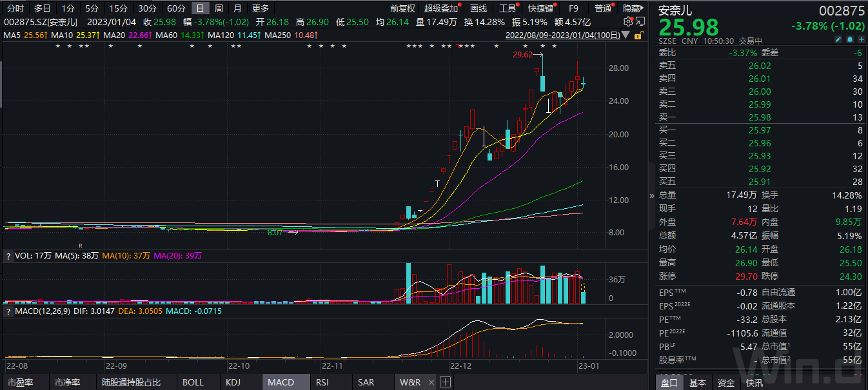868x390 pixels.
Task: Select the BOLL indicator tab
Action: point(193,382)
